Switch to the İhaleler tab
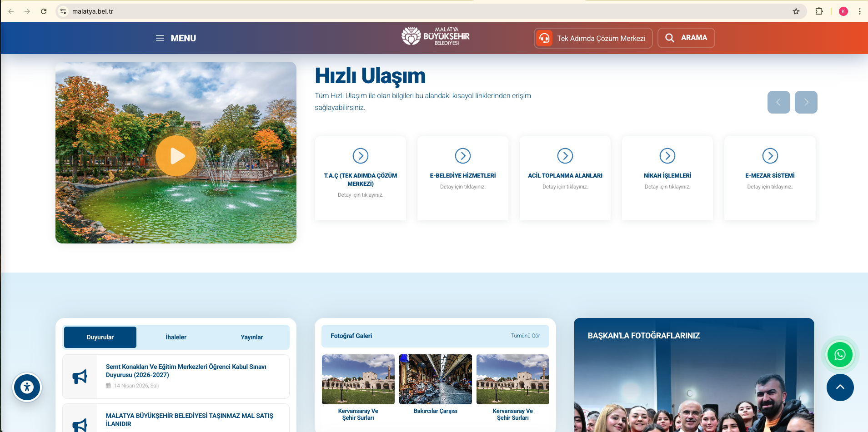This screenshot has height=432, width=868. pos(176,337)
